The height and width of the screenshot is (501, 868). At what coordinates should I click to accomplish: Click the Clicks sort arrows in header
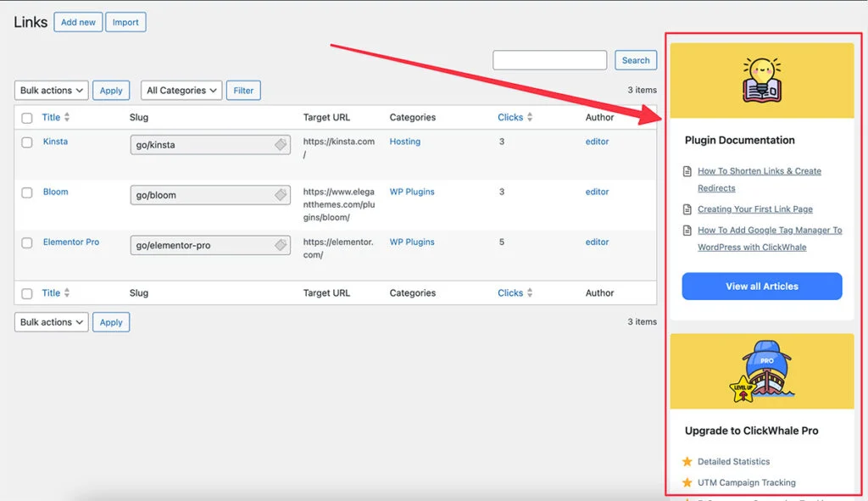pos(530,117)
